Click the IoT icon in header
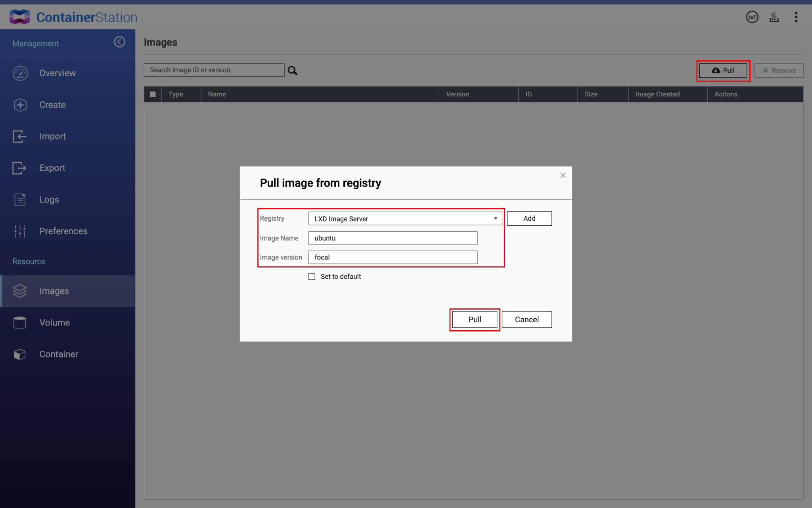This screenshot has width=812, height=508. click(752, 17)
